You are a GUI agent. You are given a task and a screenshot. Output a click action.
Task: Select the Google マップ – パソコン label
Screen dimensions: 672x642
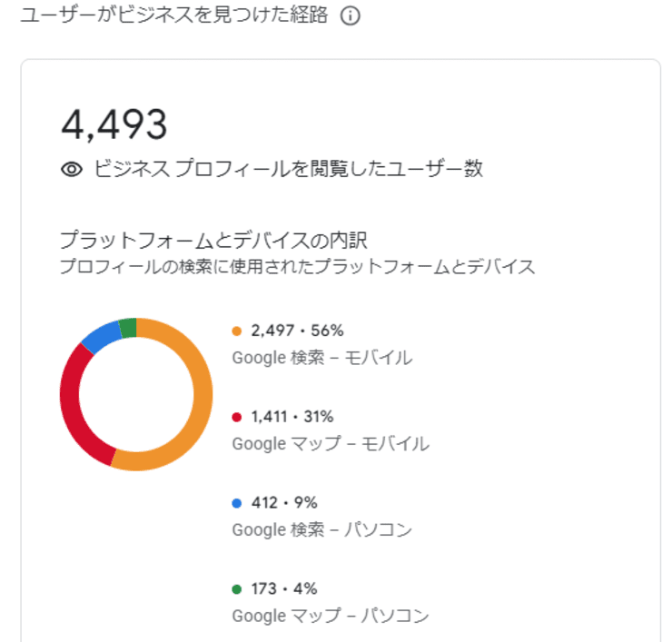click(331, 616)
